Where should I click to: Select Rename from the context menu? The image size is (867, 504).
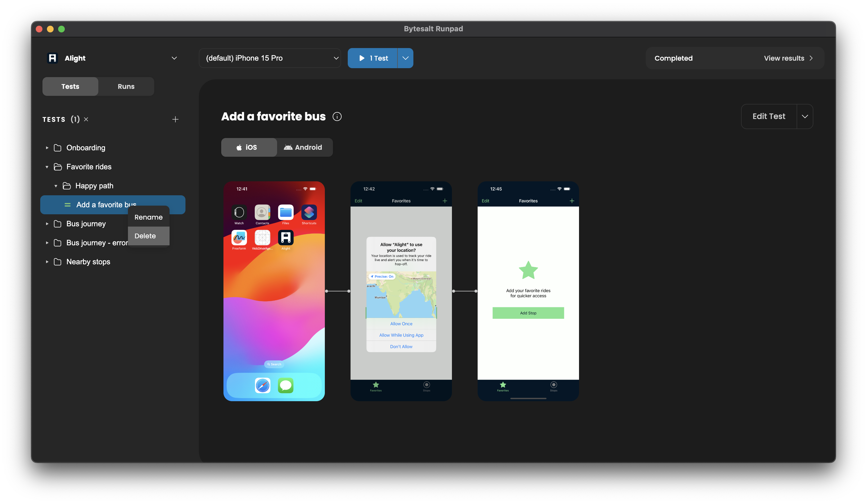pos(148,217)
